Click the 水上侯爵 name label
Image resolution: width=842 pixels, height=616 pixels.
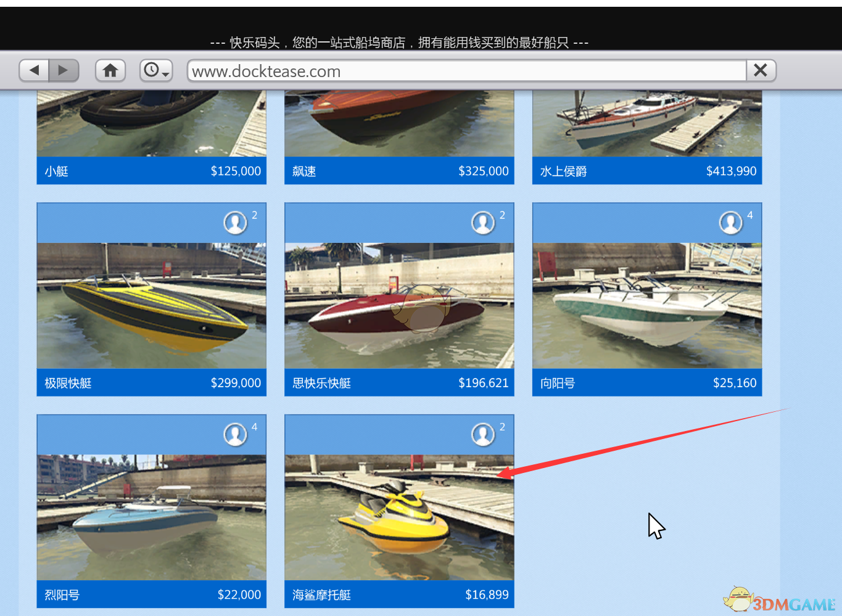pyautogui.click(x=563, y=171)
